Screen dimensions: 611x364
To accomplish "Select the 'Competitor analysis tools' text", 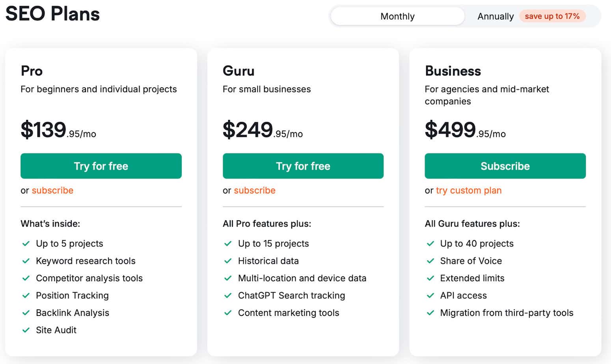I will click(x=89, y=278).
